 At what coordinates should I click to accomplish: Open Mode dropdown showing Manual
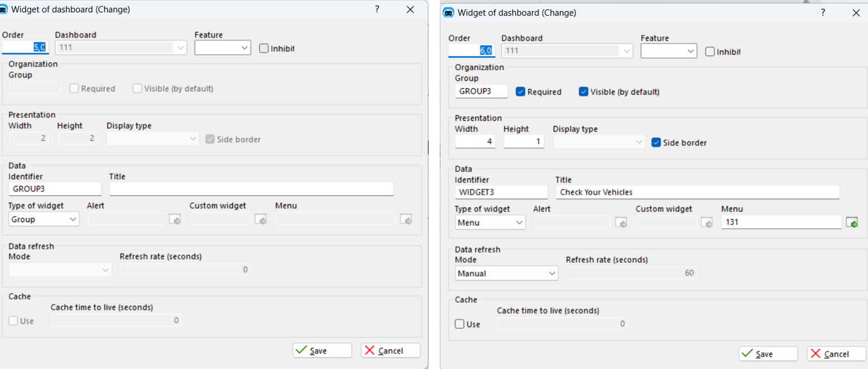click(506, 274)
